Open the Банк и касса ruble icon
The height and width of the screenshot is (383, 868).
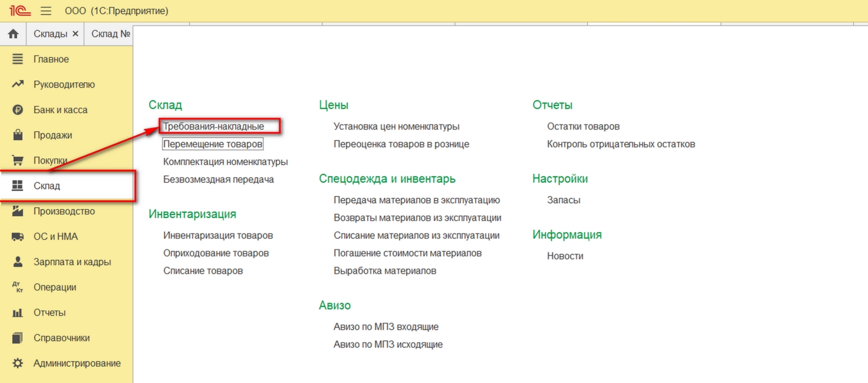click(x=18, y=110)
